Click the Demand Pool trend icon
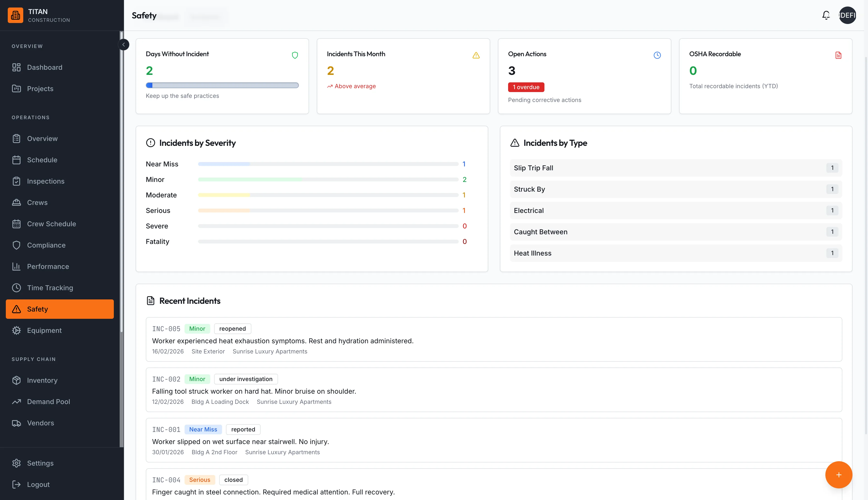 click(x=16, y=402)
